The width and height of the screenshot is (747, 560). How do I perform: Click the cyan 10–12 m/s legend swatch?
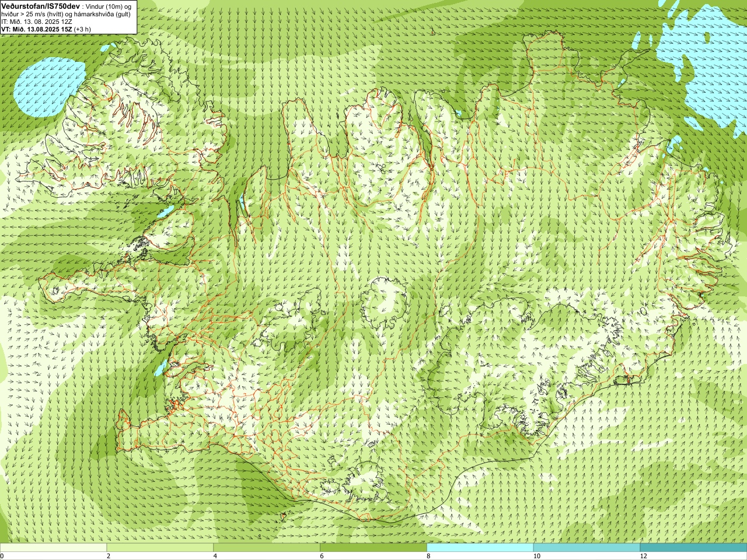[x=587, y=548]
